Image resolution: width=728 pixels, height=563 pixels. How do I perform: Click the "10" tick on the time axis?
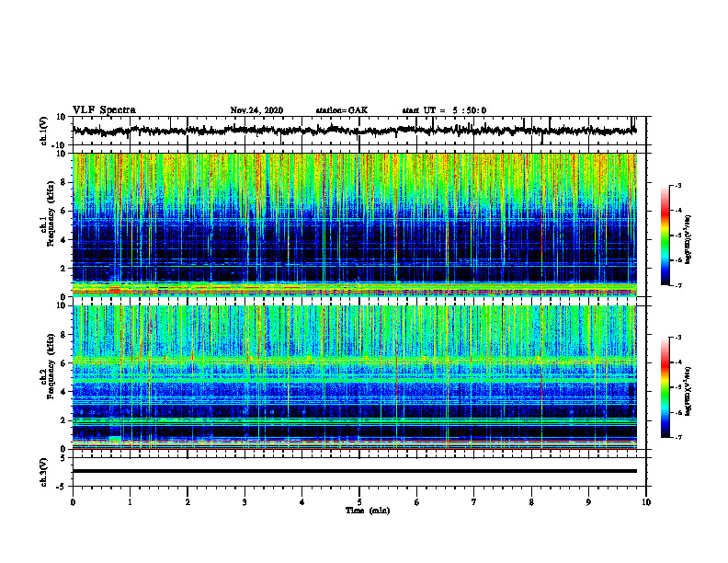click(646, 502)
